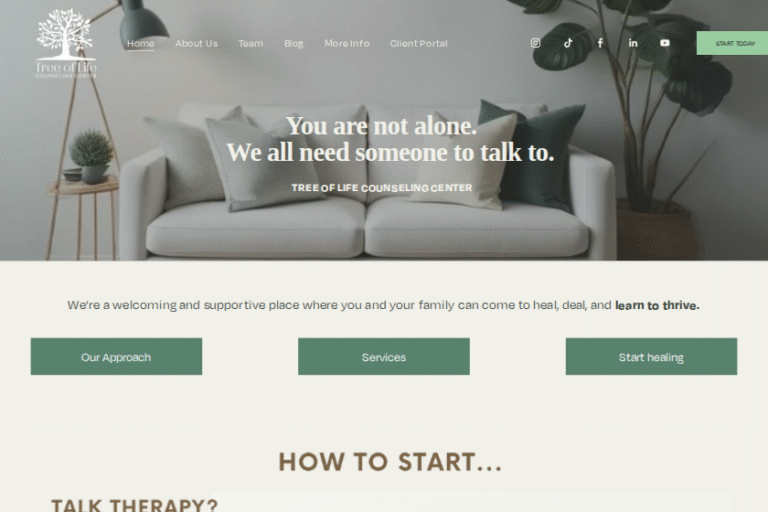Open the TikTok social icon
The height and width of the screenshot is (512, 768).
(568, 43)
